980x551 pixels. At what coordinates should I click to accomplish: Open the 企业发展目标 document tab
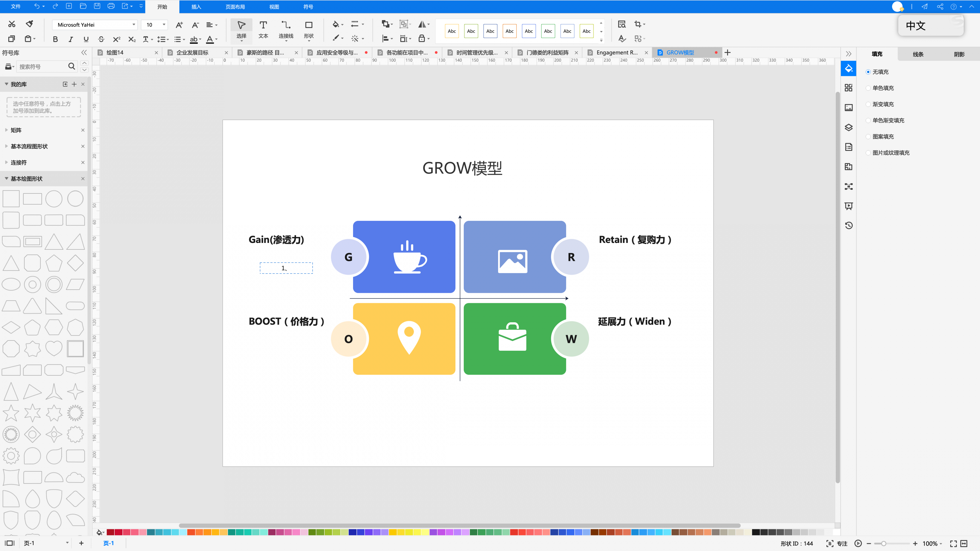(x=193, y=52)
